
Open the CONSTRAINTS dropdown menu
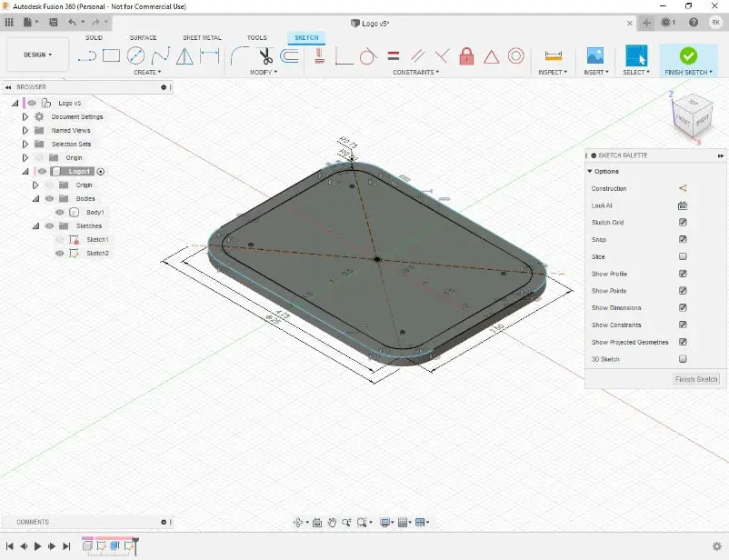(415, 72)
